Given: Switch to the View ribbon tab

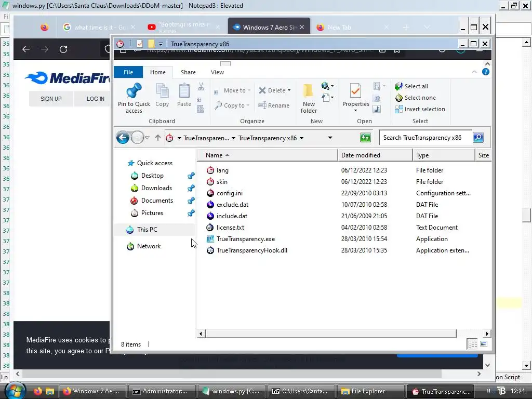Looking at the screenshot, I should click(217, 72).
